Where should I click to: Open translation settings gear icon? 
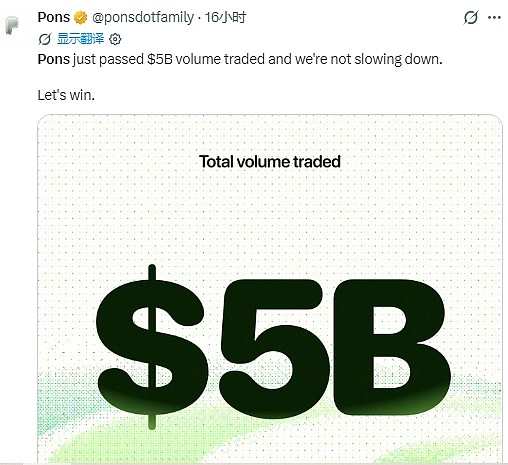coord(115,39)
